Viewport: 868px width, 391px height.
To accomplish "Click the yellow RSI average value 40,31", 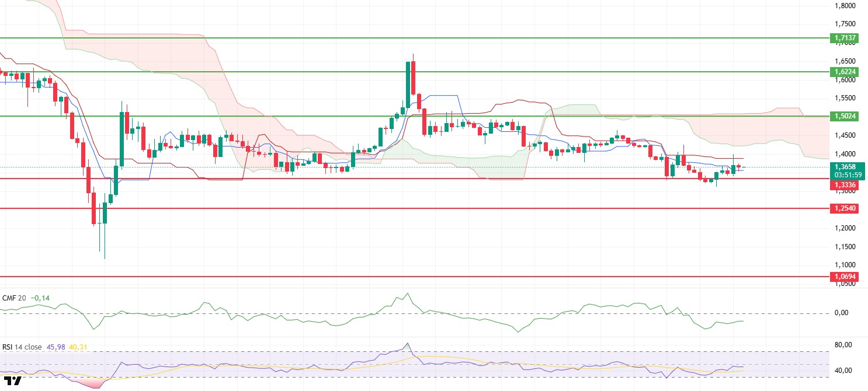I will click(78, 347).
